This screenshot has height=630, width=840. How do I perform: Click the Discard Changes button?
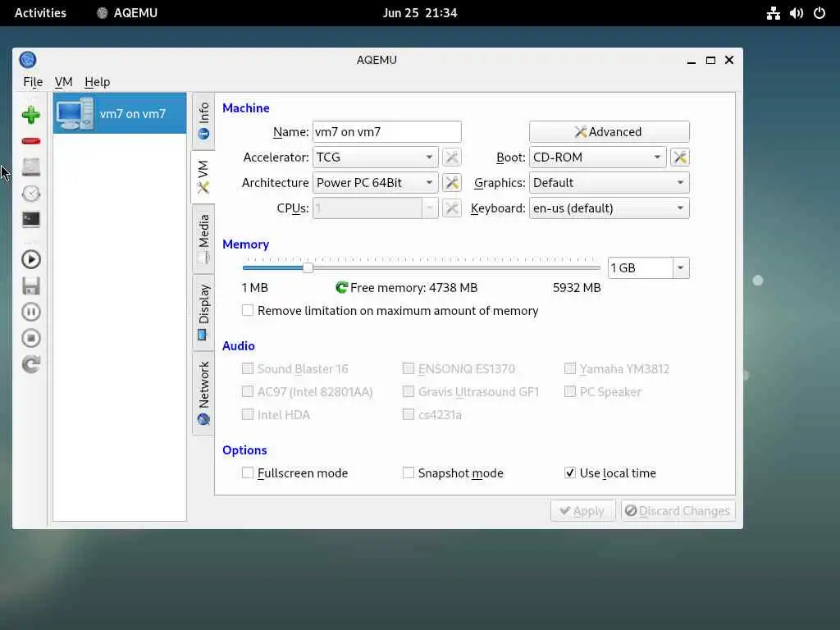(x=678, y=511)
